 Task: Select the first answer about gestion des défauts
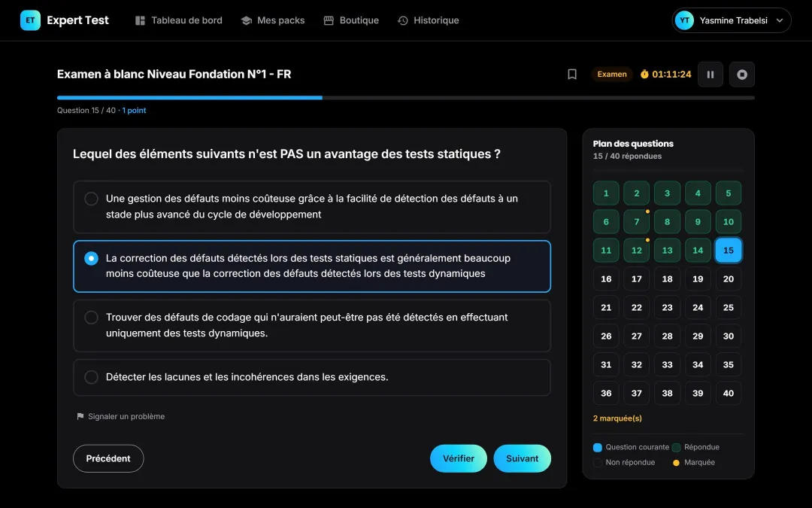[x=312, y=206]
